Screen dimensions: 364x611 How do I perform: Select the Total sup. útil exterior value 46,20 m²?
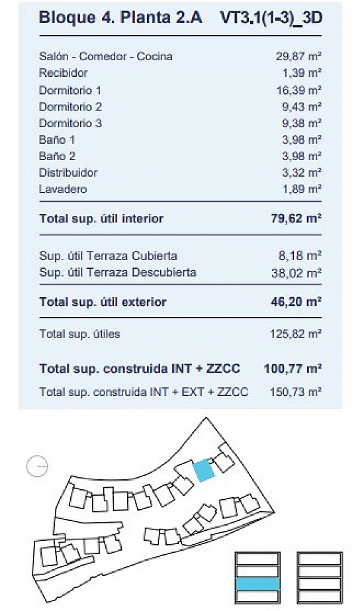click(296, 302)
